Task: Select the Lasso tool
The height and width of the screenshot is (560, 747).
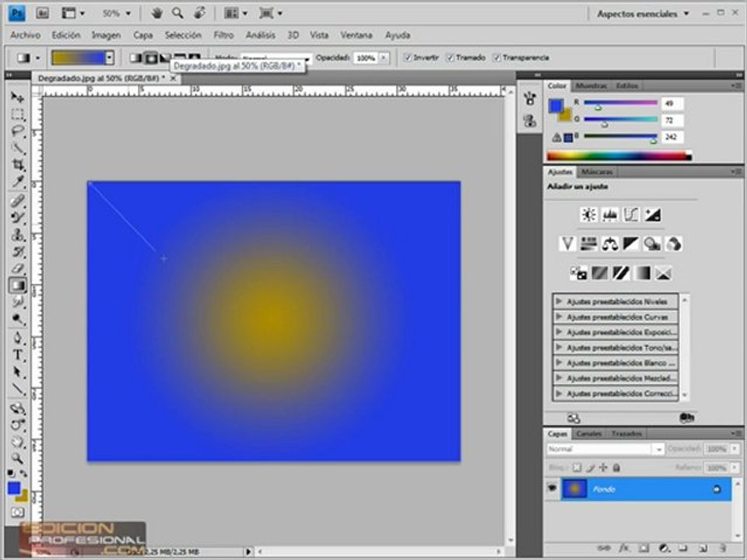Action: (18, 131)
